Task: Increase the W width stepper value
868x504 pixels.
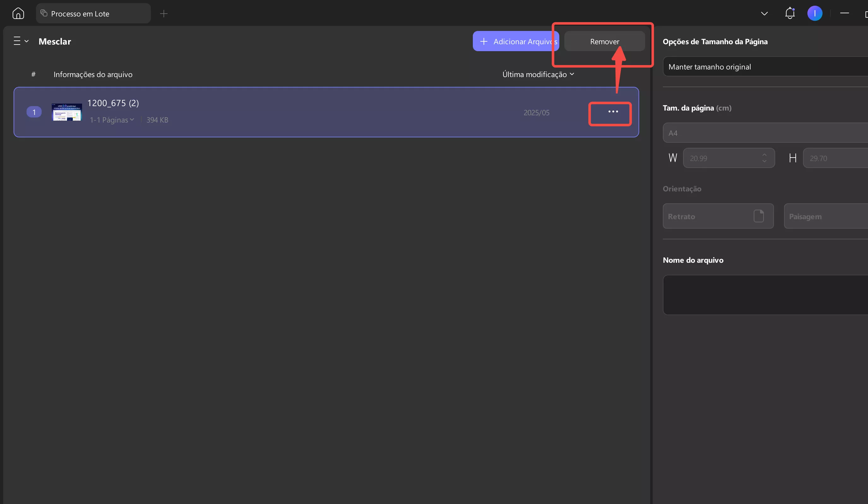Action: pos(764,155)
